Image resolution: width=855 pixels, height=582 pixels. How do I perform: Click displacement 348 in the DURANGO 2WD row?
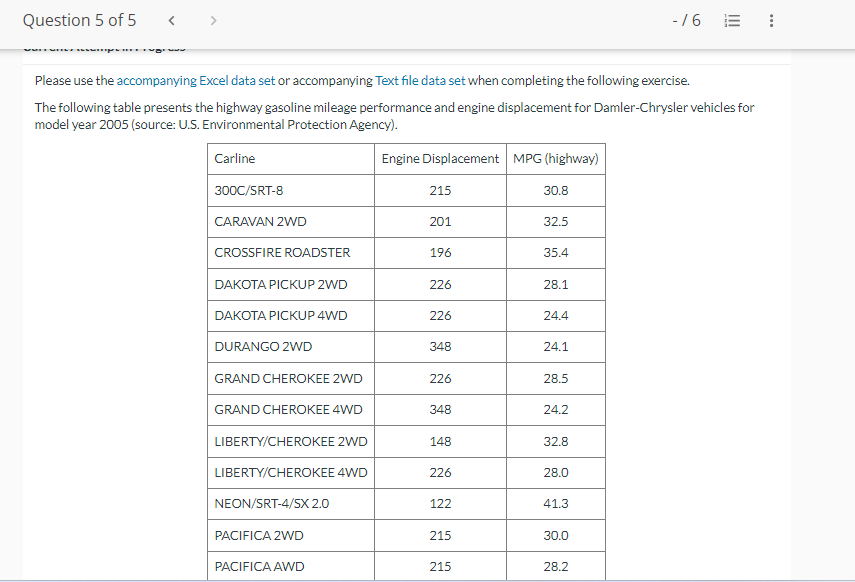(x=440, y=346)
